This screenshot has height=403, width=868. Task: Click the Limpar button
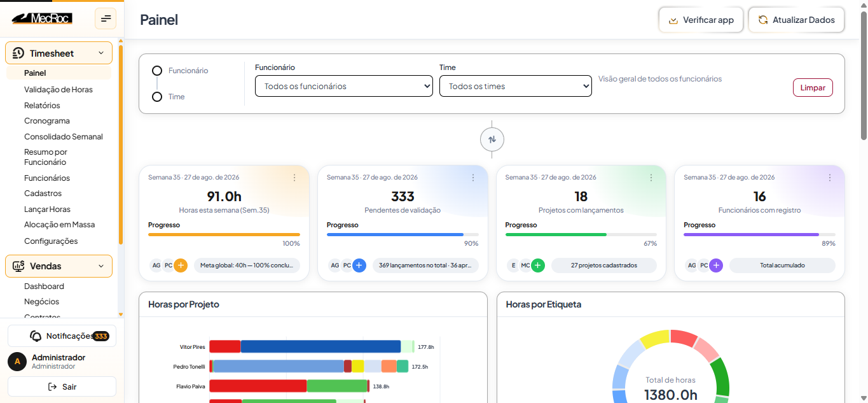point(813,88)
